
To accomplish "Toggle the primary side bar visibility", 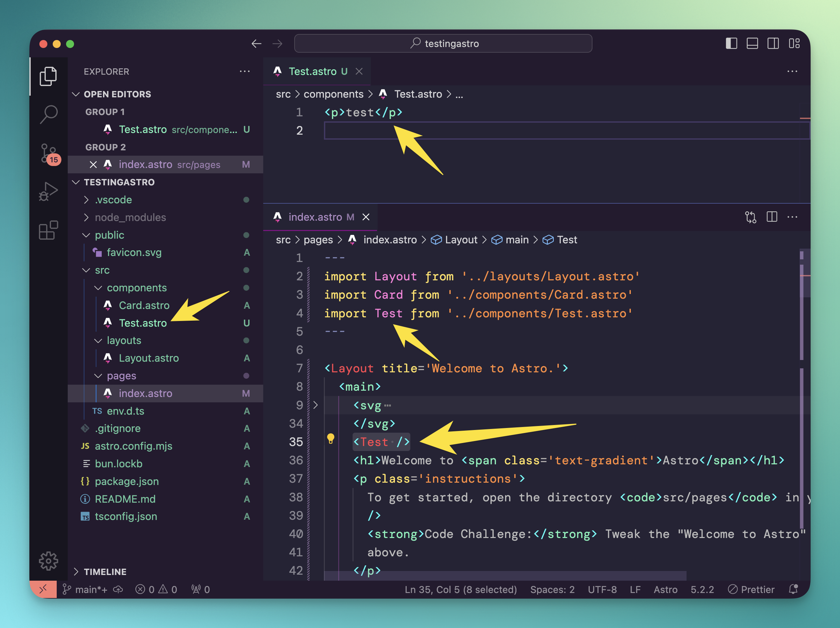I will 731,44.
